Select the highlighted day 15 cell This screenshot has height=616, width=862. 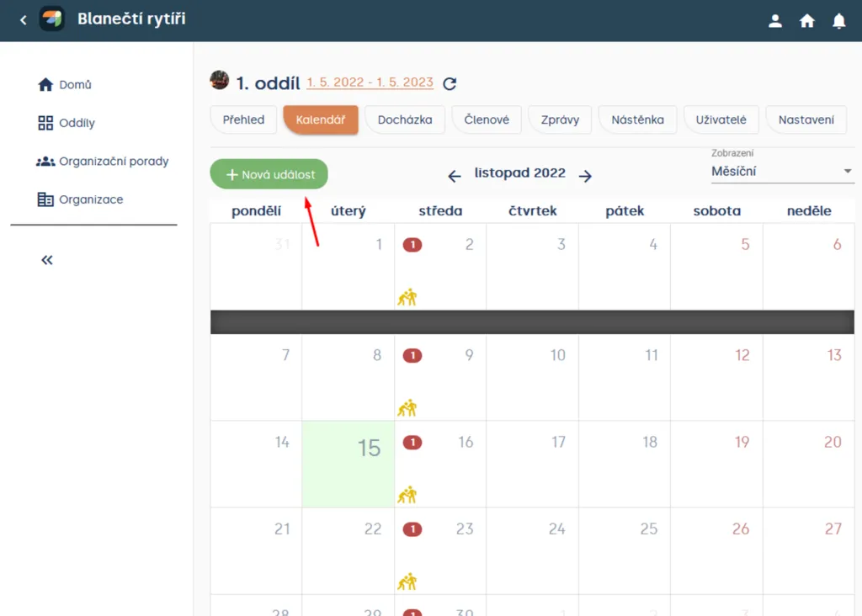[348, 464]
